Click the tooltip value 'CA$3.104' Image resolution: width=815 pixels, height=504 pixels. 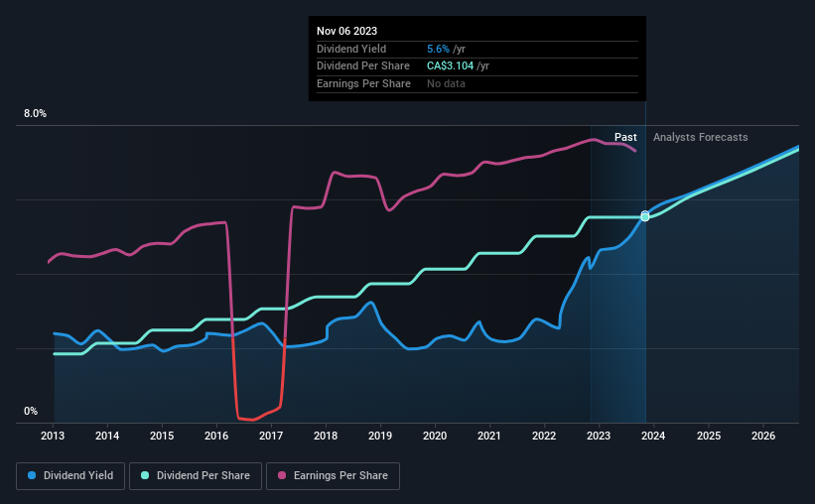(450, 66)
